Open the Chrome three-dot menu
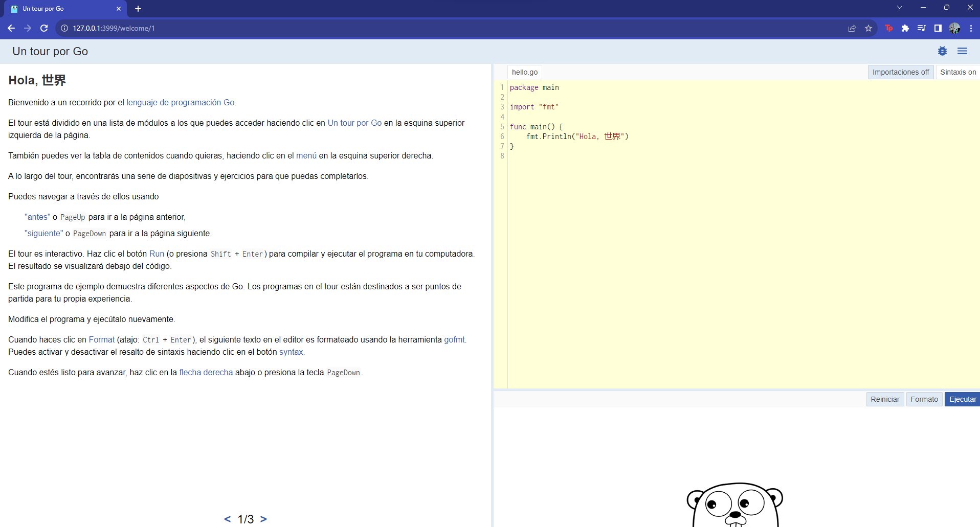This screenshot has width=980, height=527. click(971, 28)
